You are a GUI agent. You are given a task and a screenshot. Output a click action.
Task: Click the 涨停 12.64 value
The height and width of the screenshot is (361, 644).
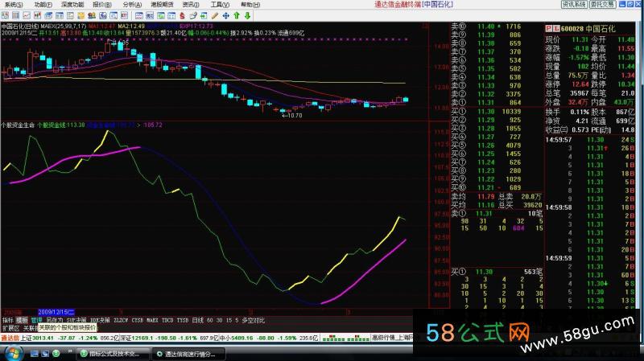pos(580,84)
